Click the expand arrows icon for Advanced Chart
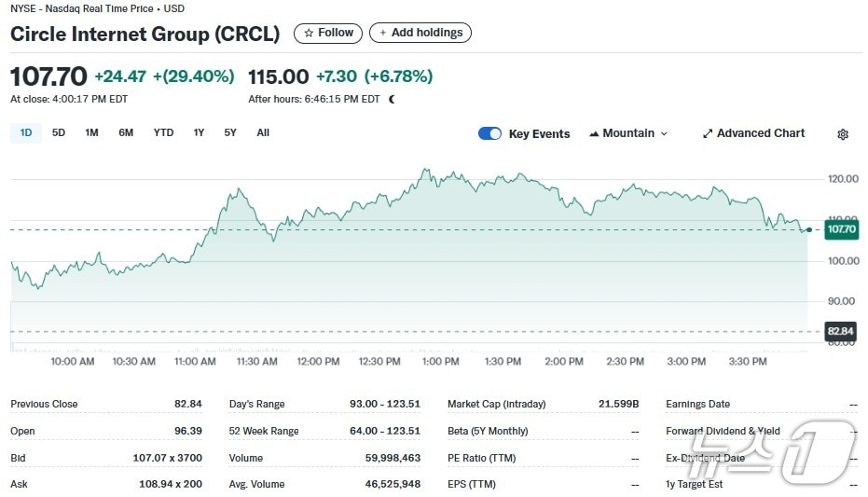The width and height of the screenshot is (868, 497). pos(708,134)
